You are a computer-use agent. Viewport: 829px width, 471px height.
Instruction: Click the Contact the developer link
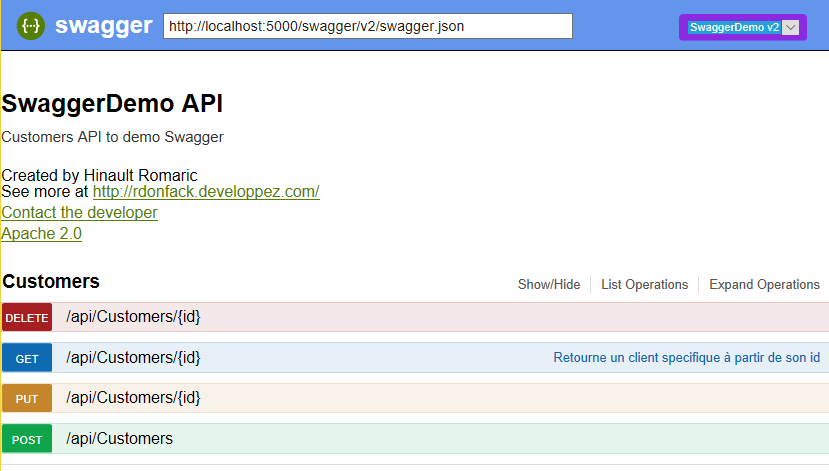point(80,213)
